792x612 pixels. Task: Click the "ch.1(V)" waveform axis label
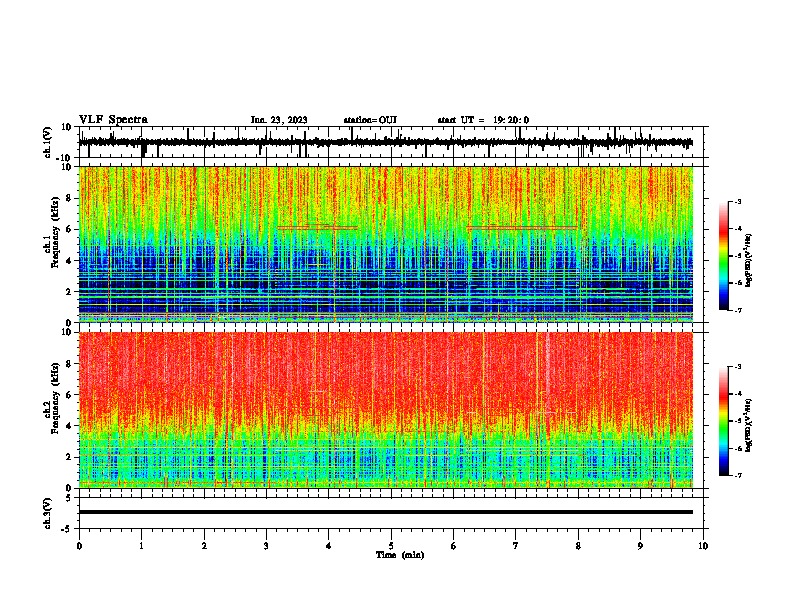tap(48, 142)
